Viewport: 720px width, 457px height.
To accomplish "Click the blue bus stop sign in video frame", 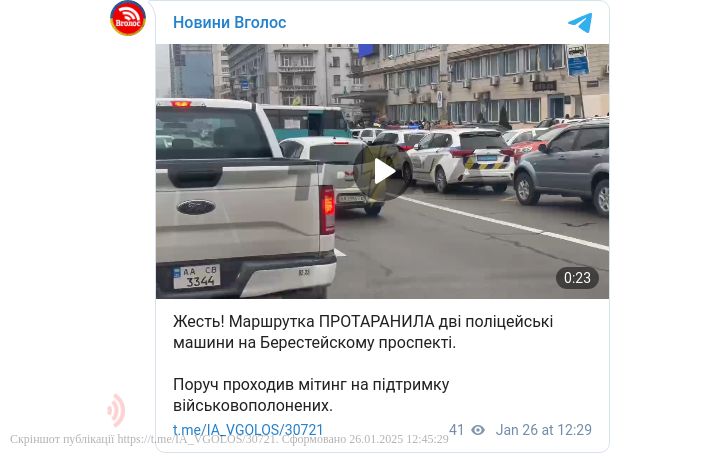I will click(x=577, y=60).
